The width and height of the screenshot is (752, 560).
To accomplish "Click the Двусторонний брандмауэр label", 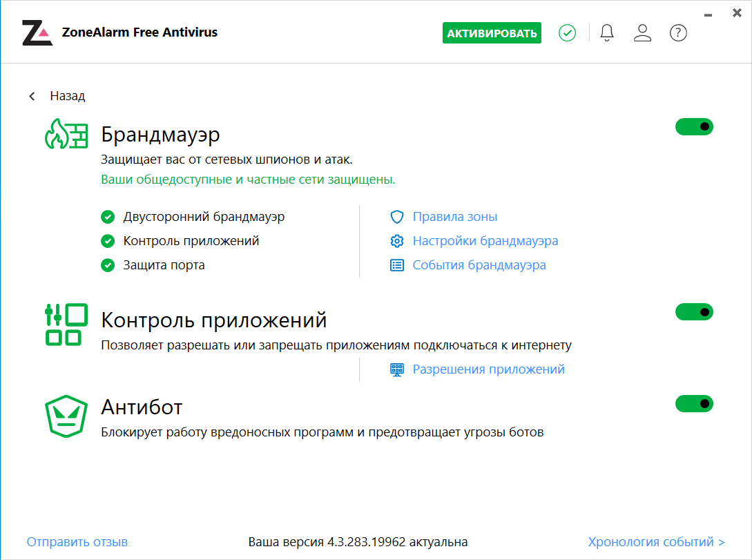I will pyautogui.click(x=204, y=217).
